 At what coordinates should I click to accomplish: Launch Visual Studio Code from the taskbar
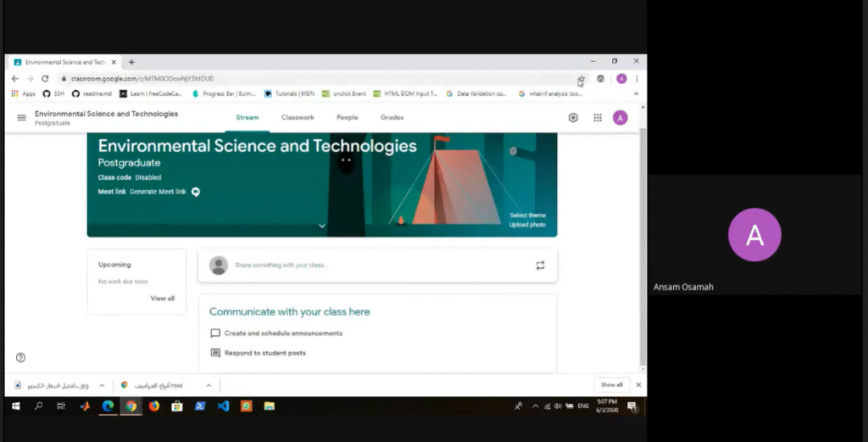pyautogui.click(x=223, y=406)
